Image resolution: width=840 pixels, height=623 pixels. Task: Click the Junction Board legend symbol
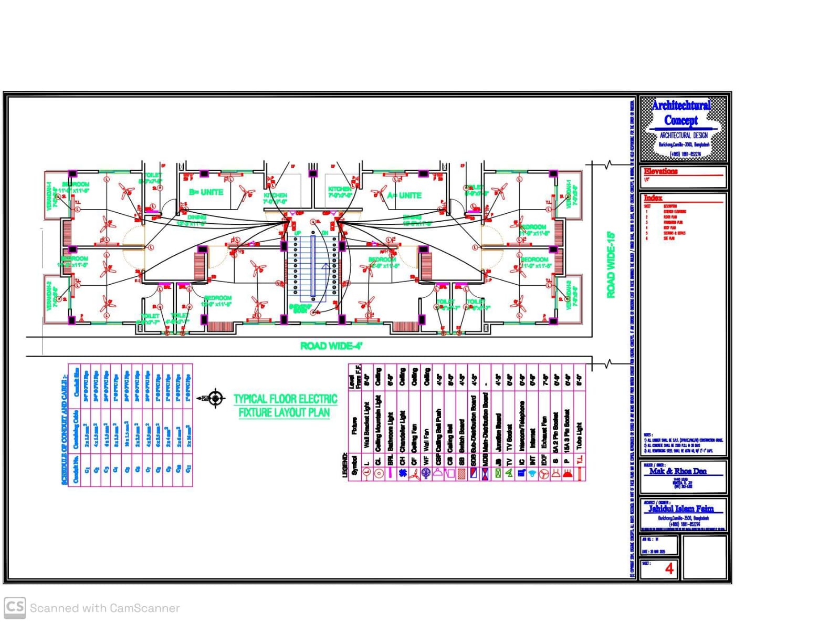497,473
